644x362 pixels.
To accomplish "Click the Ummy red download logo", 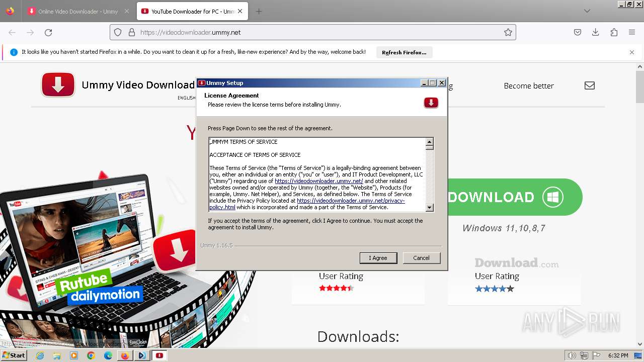I will click(58, 85).
